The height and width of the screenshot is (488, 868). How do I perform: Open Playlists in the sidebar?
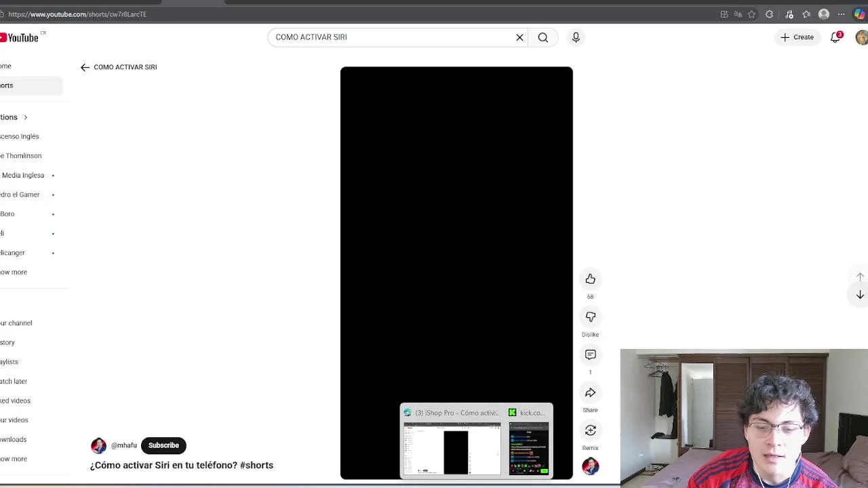9,362
